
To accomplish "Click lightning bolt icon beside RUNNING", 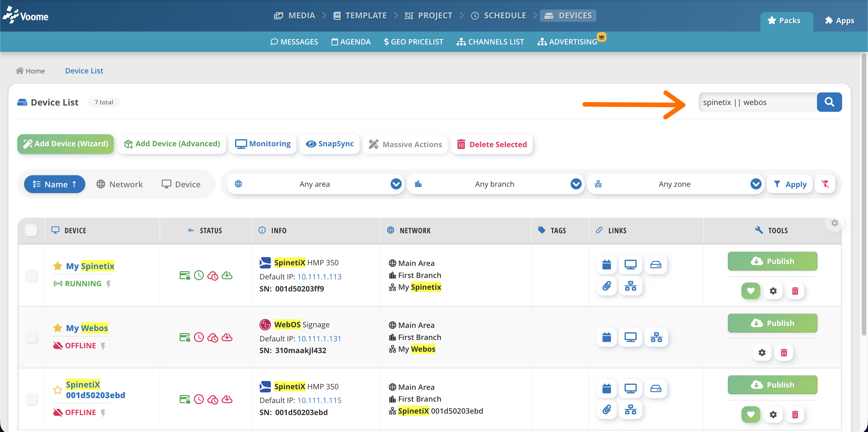I will click(108, 284).
